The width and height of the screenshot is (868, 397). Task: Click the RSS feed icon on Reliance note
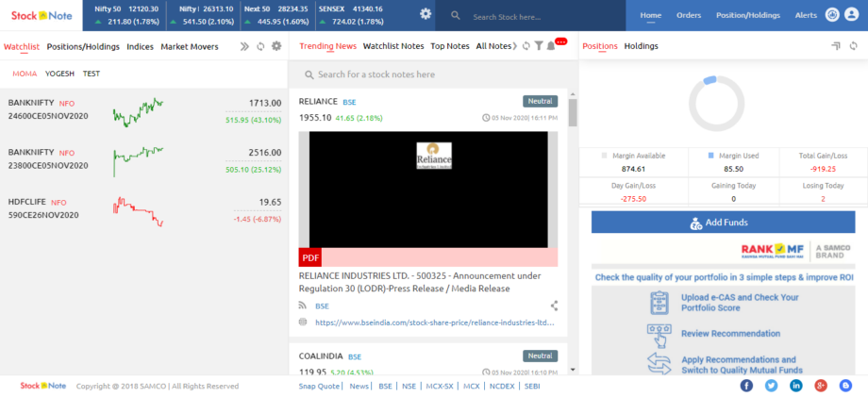(x=302, y=306)
